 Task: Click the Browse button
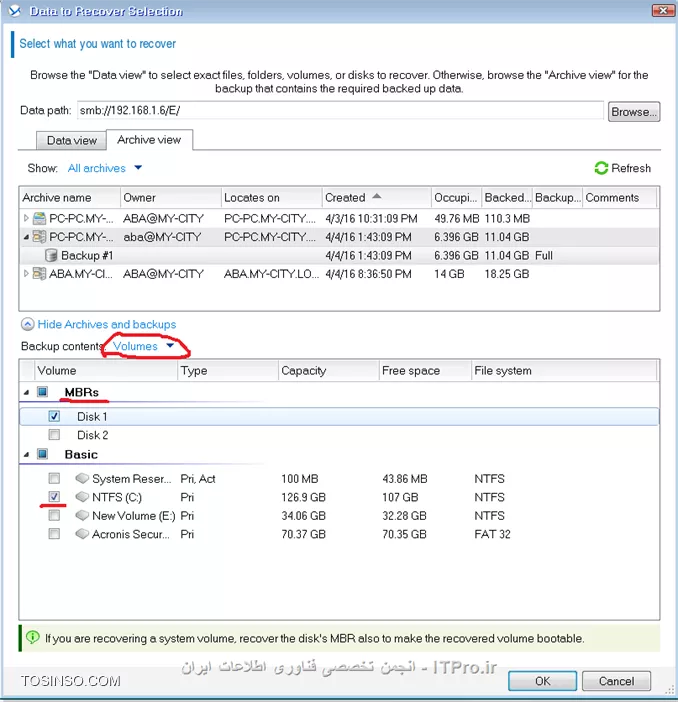634,111
